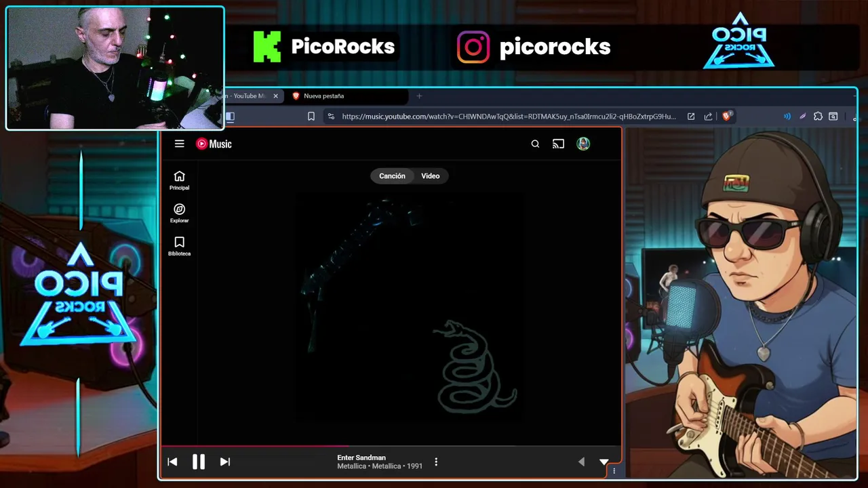868x488 pixels.
Task: Click the purple Leo feather icon
Action: click(x=803, y=117)
